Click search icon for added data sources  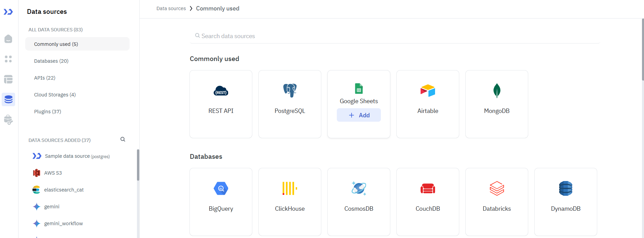pyautogui.click(x=123, y=139)
